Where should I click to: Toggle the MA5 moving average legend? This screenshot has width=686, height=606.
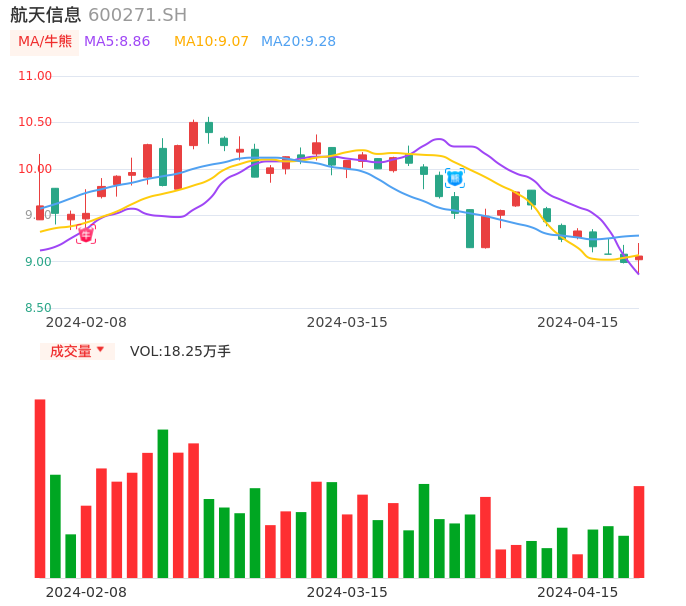tap(117, 42)
